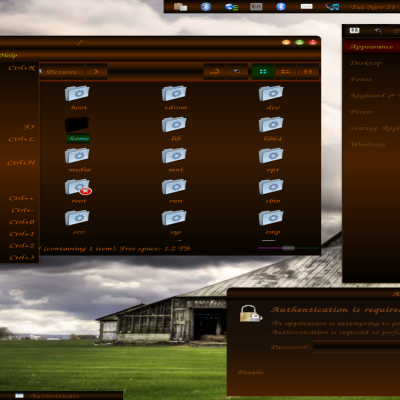Screen dimensions: 400x400
Task: Choose the menu entry with Ctrl+1 shortcut
Action: [x=19, y=234]
